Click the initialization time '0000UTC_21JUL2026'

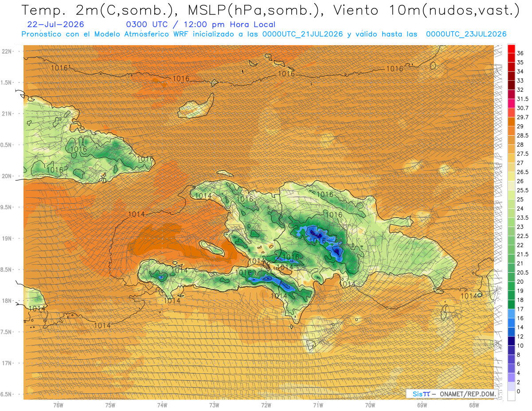point(303,34)
